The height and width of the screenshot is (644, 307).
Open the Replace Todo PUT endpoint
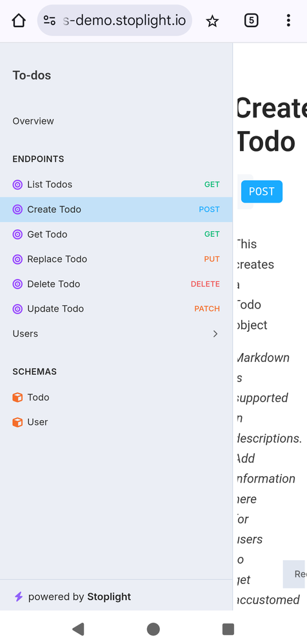click(116, 259)
